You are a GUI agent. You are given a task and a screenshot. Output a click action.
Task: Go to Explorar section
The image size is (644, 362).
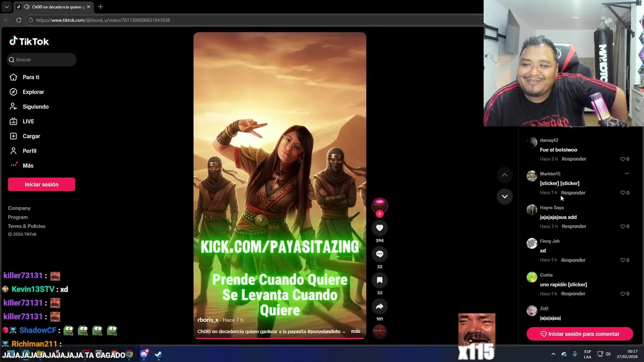coord(33,92)
